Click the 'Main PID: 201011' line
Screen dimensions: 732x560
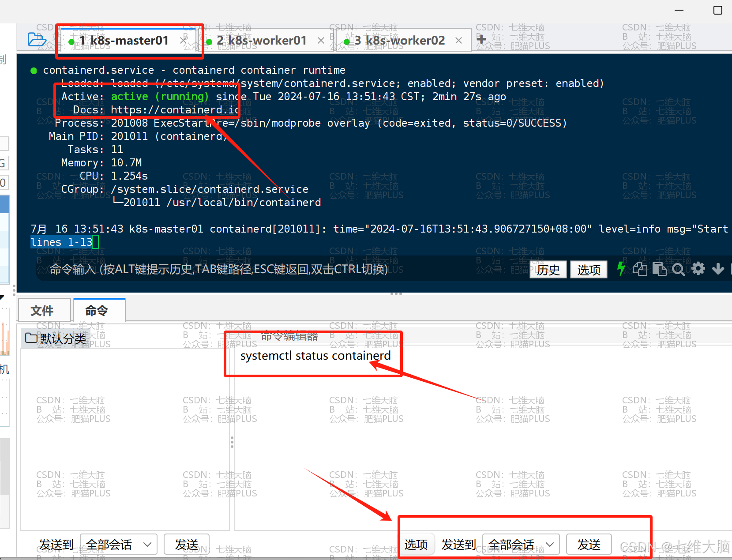[138, 136]
